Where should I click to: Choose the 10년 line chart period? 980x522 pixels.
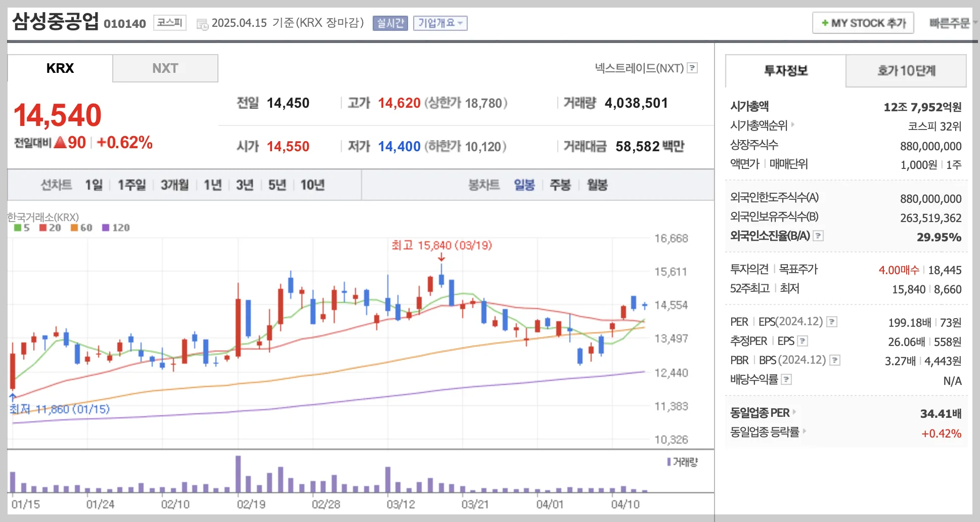coord(313,185)
